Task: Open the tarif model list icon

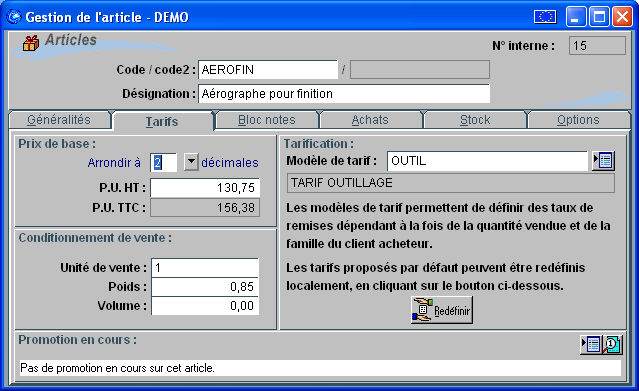Action: click(x=604, y=161)
